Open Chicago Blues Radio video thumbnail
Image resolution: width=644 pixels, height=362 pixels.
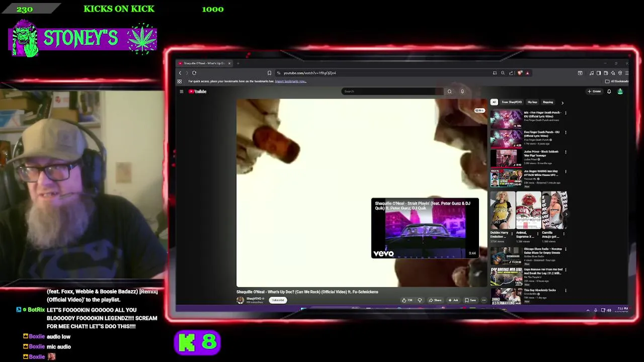[506, 255]
